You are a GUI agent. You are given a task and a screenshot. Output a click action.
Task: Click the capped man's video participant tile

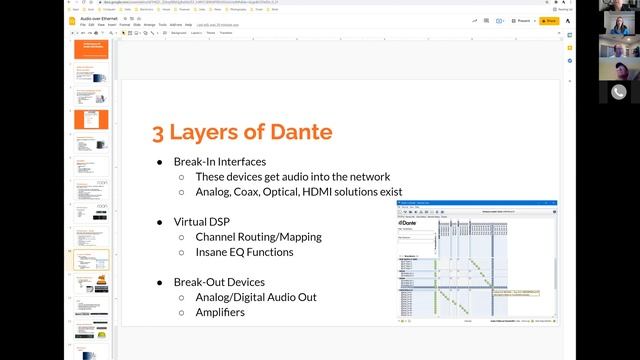tap(619, 69)
